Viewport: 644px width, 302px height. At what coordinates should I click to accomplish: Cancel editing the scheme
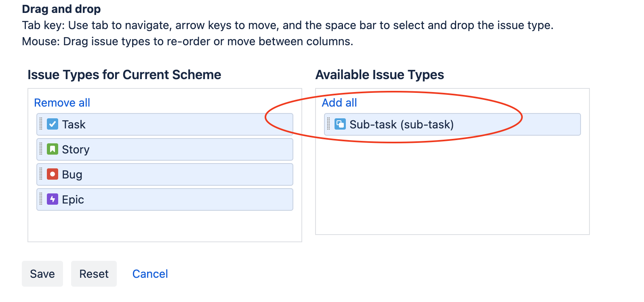[150, 274]
